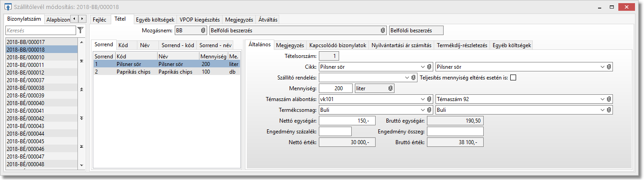The width and height of the screenshot is (644, 181).
Task: Select the Termékdíj-részletezés tab
Action: point(462,45)
